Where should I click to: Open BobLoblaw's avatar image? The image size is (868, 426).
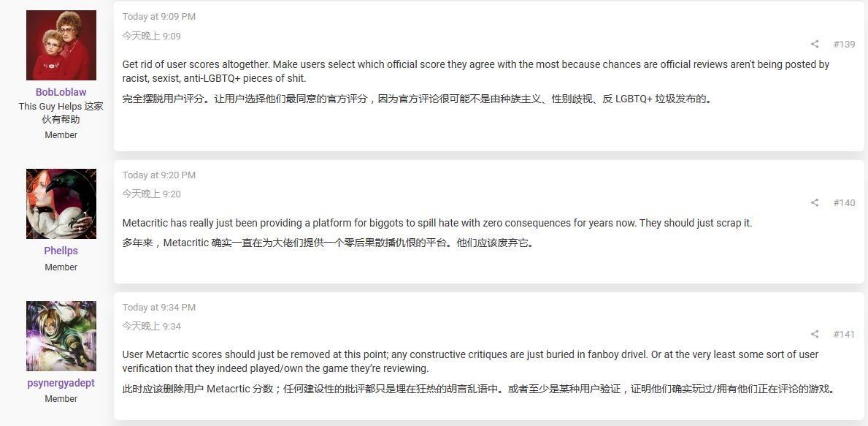point(61,45)
